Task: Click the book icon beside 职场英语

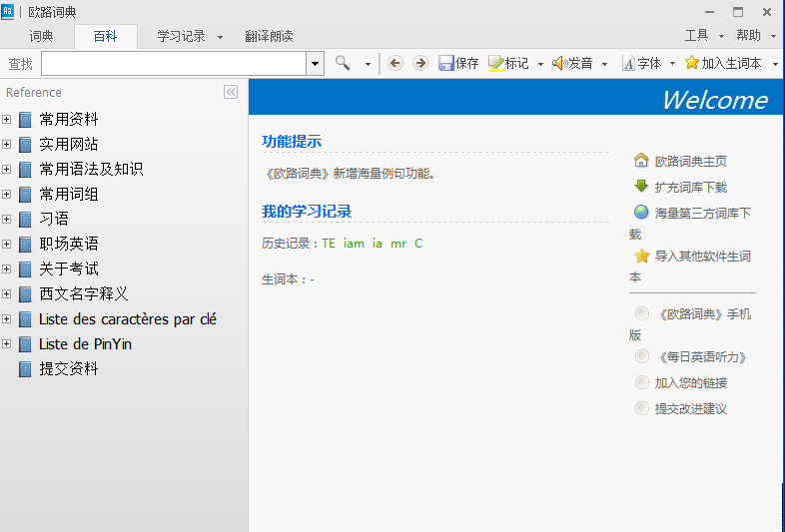Action: click(x=25, y=245)
